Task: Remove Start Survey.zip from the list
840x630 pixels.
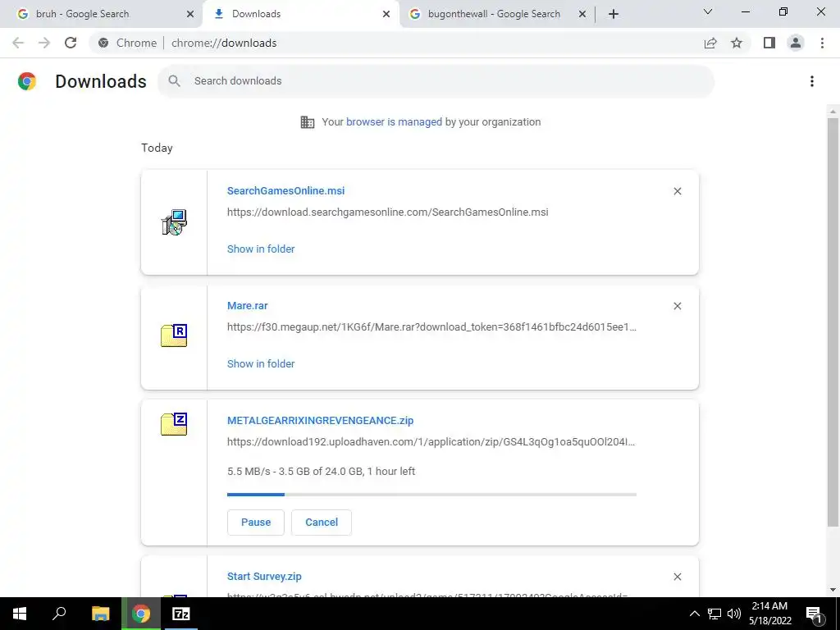Action: coord(677,577)
